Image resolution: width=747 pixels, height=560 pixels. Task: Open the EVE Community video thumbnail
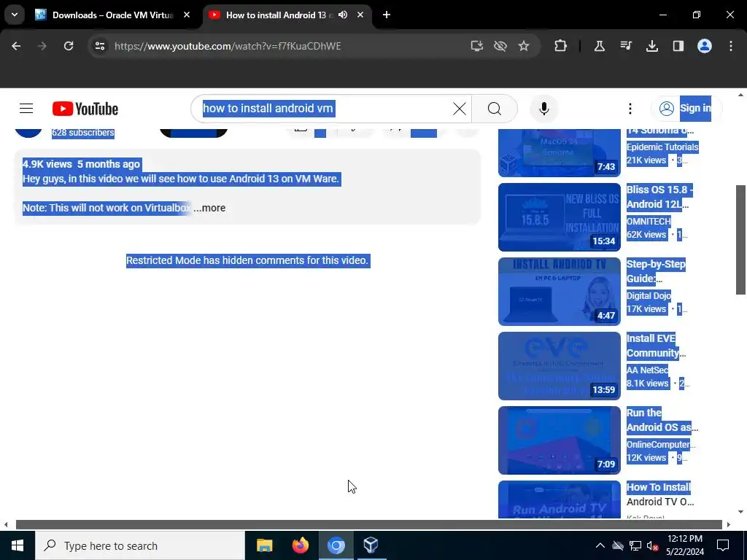coord(560,366)
